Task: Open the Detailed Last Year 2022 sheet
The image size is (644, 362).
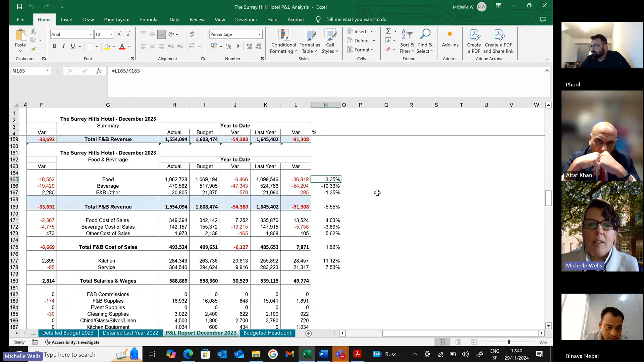Action: pyautogui.click(x=130, y=333)
